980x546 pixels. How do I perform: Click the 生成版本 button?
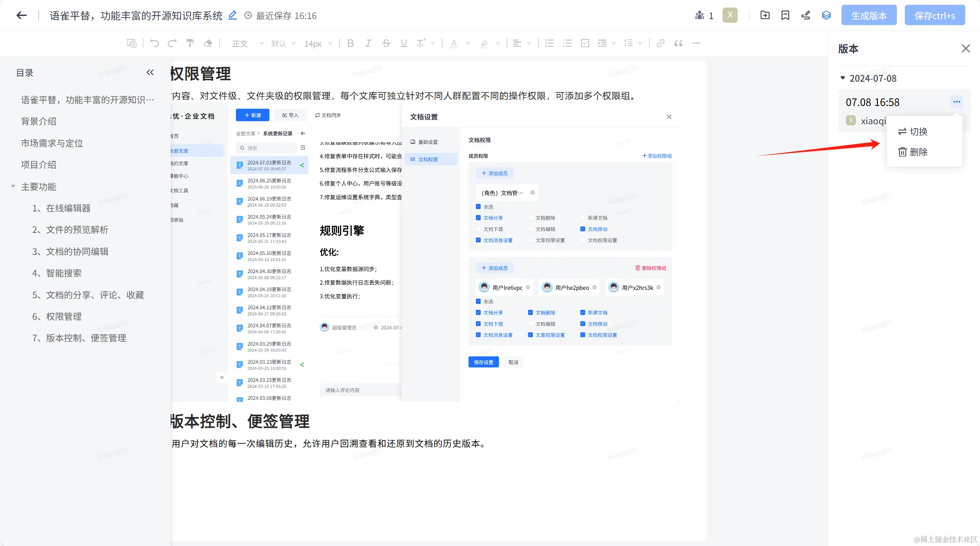pos(869,16)
